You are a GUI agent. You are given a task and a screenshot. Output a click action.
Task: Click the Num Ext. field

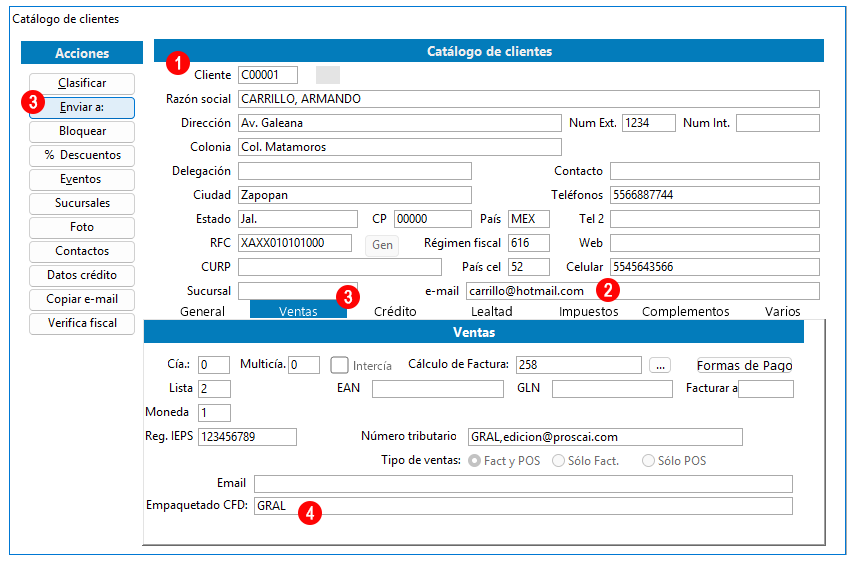point(649,123)
